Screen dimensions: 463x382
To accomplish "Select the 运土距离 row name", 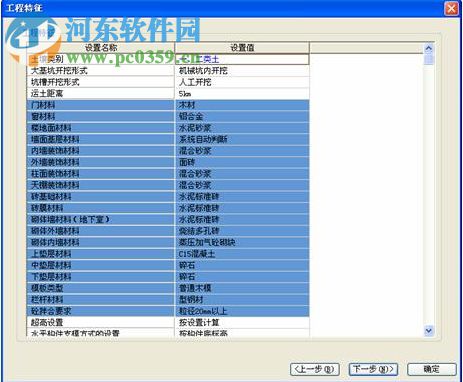I will point(101,94).
